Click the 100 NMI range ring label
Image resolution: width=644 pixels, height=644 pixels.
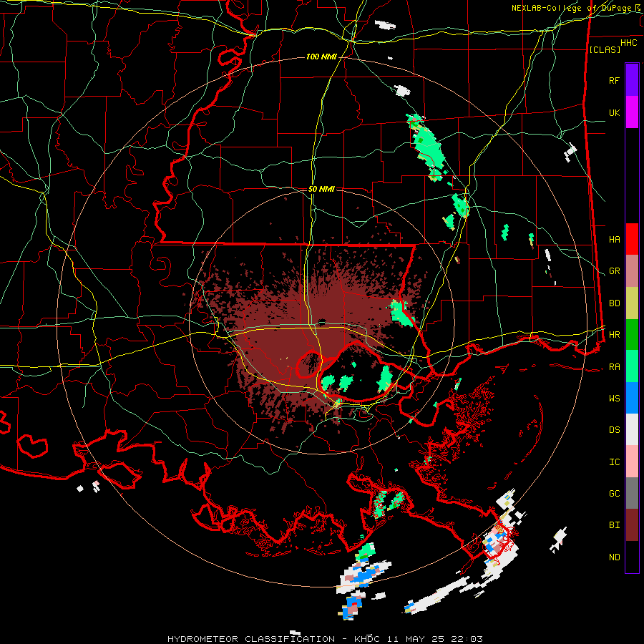tap(321, 57)
